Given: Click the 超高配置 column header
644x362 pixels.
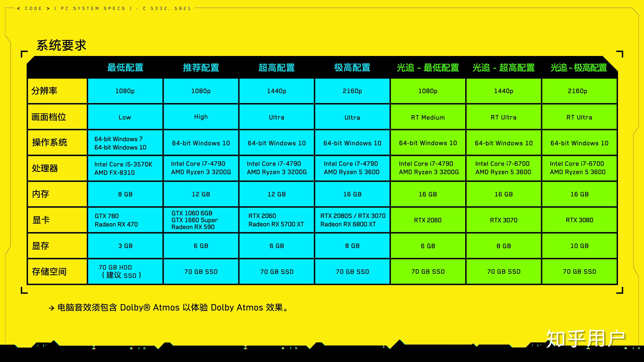Looking at the screenshot, I should pyautogui.click(x=276, y=67).
